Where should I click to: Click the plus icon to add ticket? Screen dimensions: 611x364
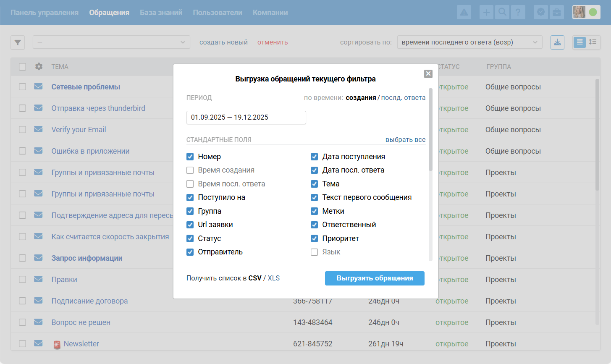coord(486,12)
